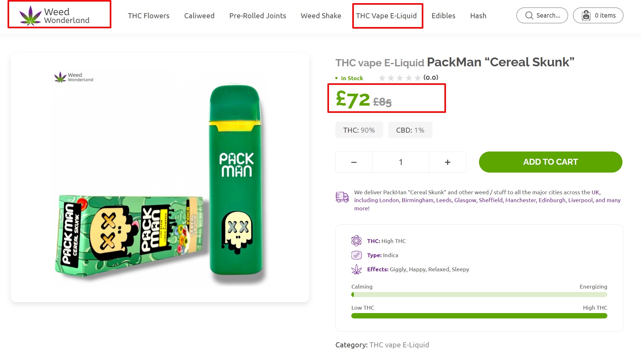
Task: Increase quantity with the plus button
Action: (448, 162)
